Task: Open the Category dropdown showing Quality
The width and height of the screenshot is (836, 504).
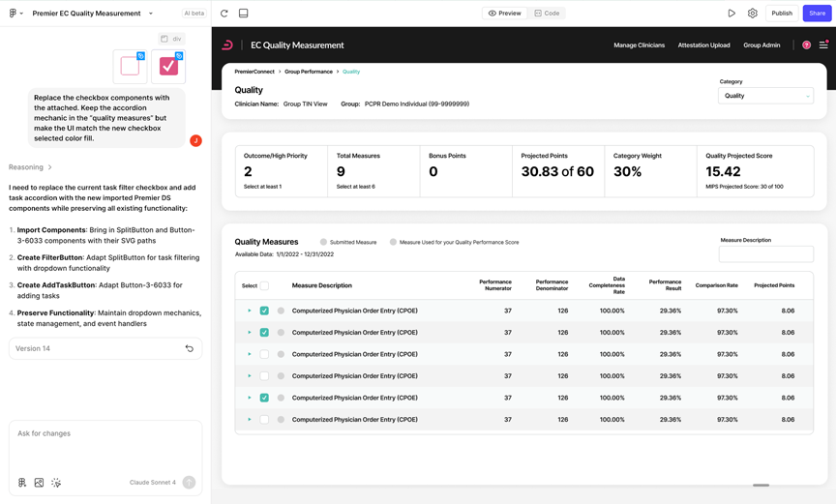Action: click(x=765, y=96)
